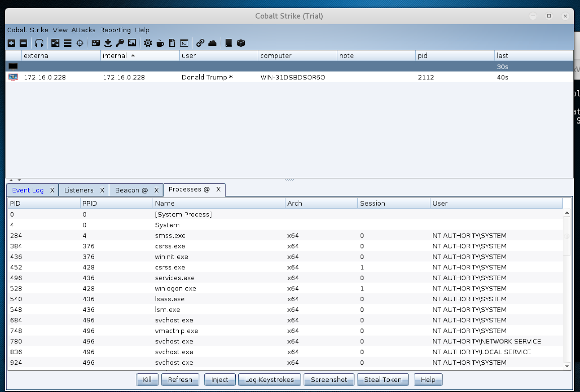Switch to the Listeners tab
This screenshot has width=580, height=392.
click(79, 190)
